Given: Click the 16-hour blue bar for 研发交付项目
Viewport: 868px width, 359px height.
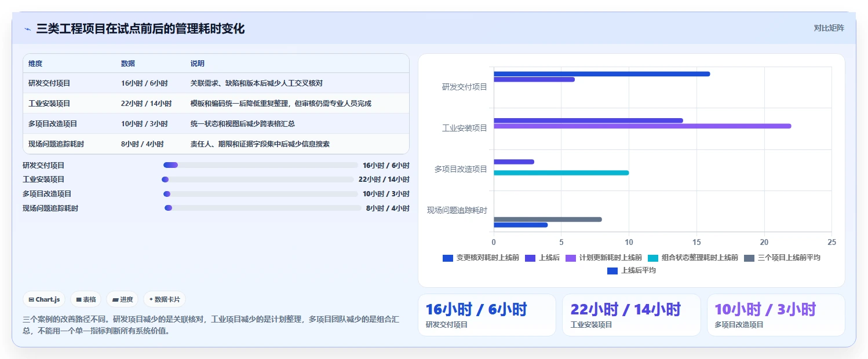Looking at the screenshot, I should click(x=601, y=74).
